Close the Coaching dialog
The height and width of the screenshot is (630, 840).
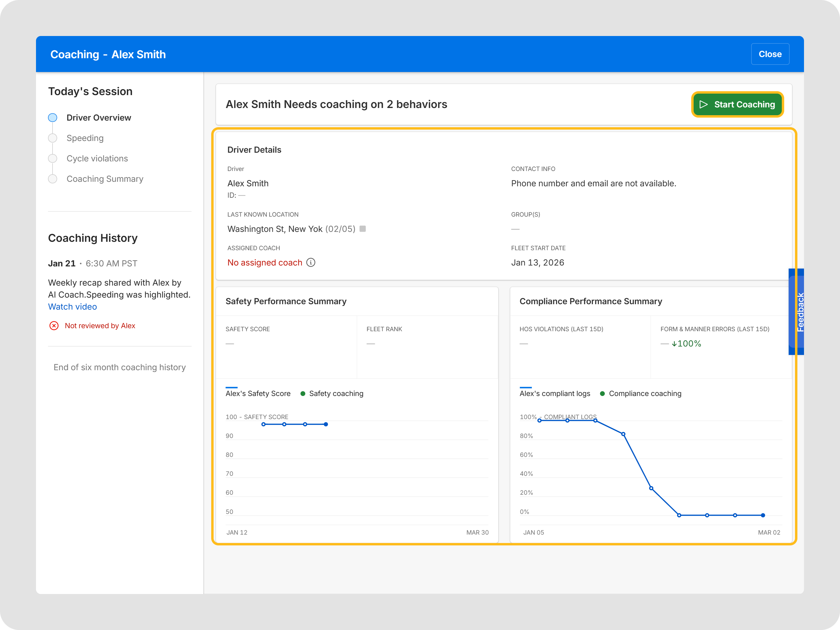click(770, 54)
